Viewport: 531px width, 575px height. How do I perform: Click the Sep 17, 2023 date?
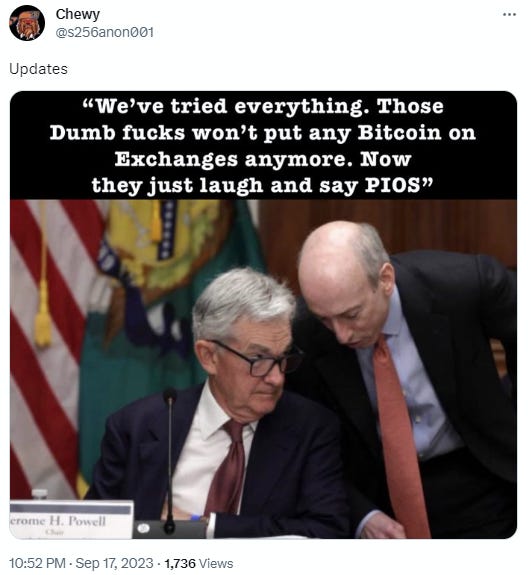(114, 563)
